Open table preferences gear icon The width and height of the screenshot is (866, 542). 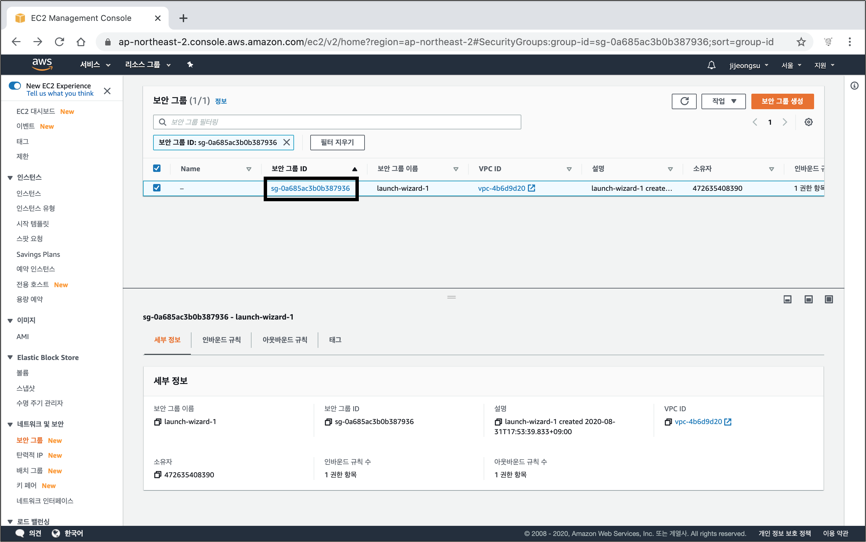pos(809,122)
